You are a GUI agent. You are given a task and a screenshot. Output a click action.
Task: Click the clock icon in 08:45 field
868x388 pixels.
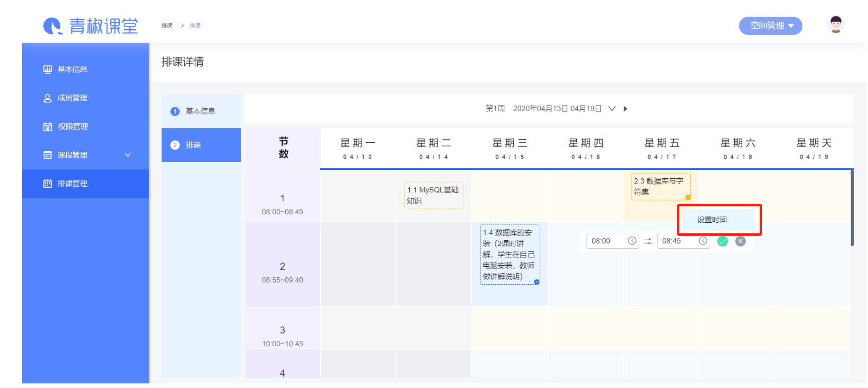coord(703,241)
